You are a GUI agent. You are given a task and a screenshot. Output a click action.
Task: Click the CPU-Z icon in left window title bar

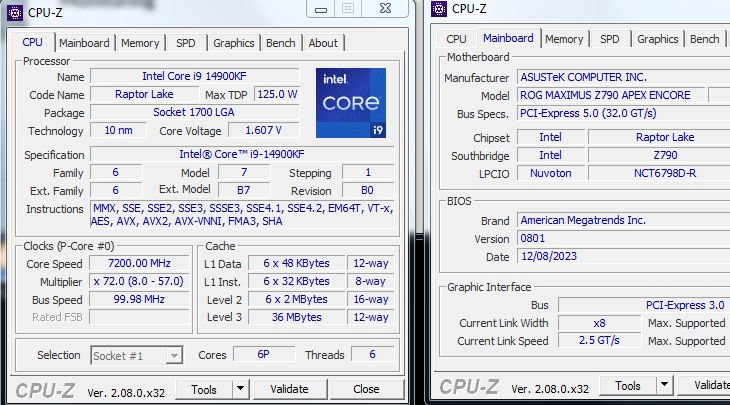pyautogui.click(x=15, y=10)
